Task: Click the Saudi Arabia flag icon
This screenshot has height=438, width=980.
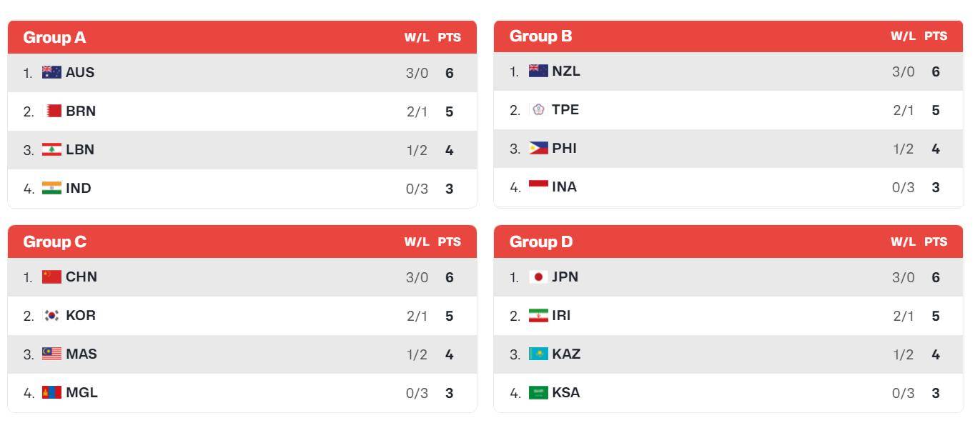Action: [538, 393]
